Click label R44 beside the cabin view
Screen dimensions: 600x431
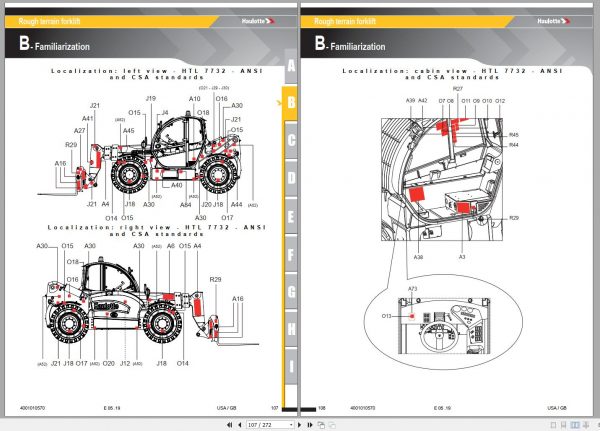tap(514, 145)
